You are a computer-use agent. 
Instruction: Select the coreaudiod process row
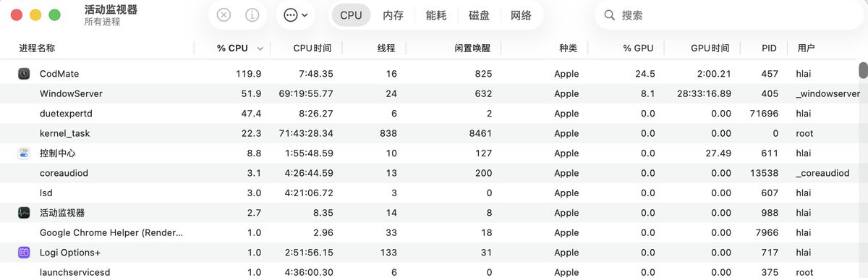[430, 173]
